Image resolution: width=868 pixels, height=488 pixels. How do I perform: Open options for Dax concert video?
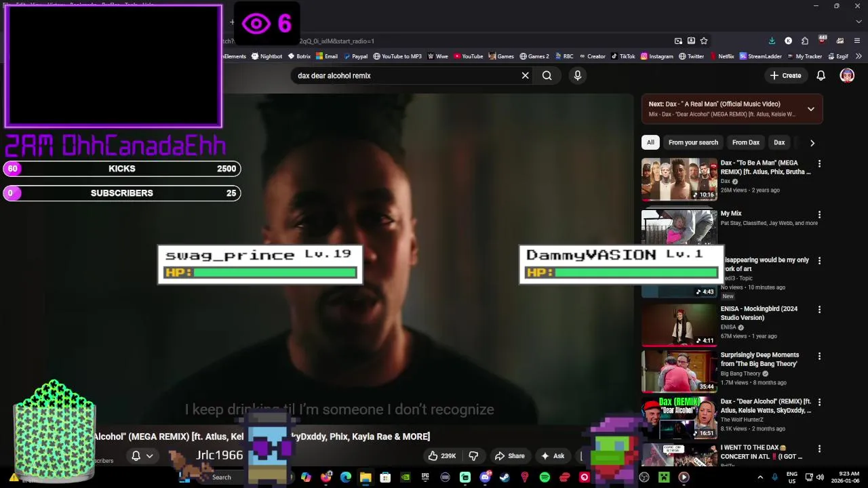point(819,449)
